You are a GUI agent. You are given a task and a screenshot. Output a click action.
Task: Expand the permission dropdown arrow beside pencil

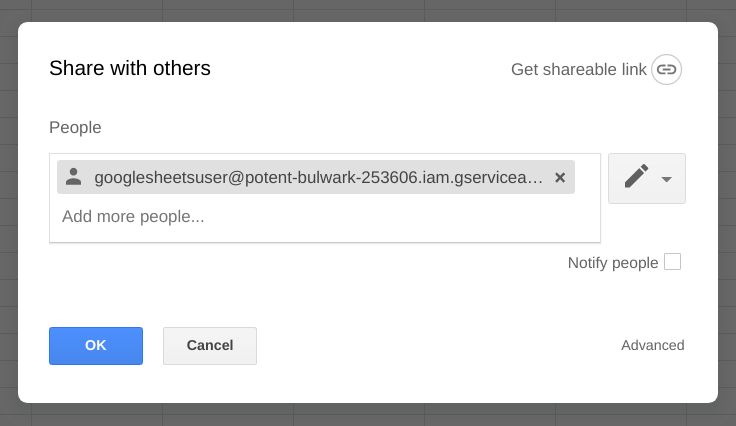point(667,179)
